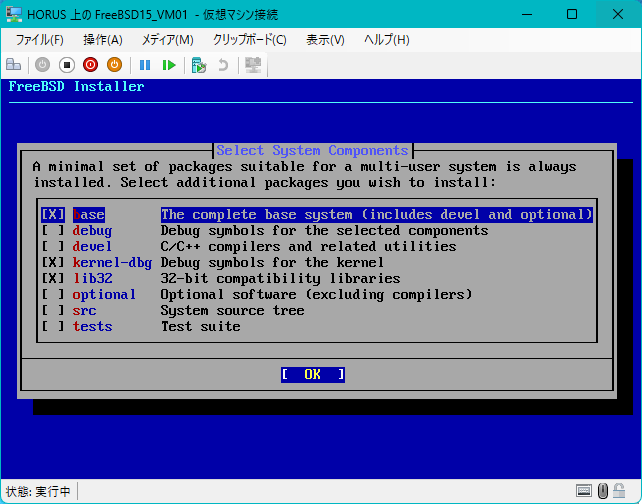Enable the debug component checkbox
The width and height of the screenshot is (642, 504).
click(53, 231)
